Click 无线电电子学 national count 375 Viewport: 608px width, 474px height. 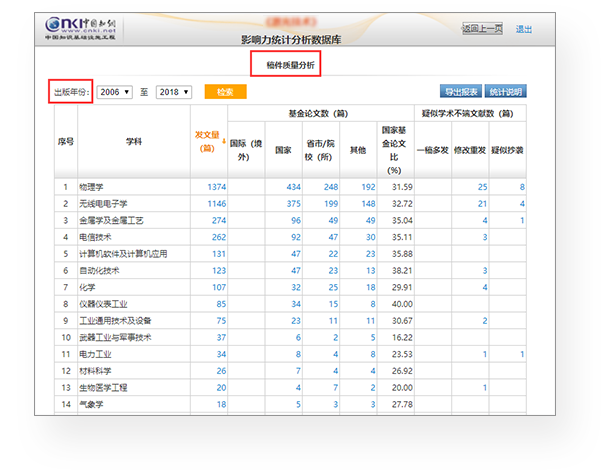click(294, 204)
